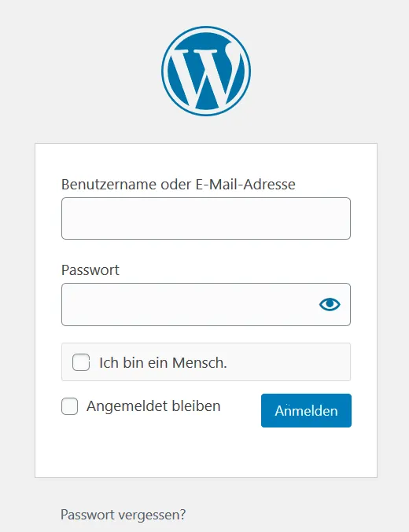Enable the "Angemeldet bleiben" checkbox
This screenshot has width=409, height=532.
(x=70, y=406)
